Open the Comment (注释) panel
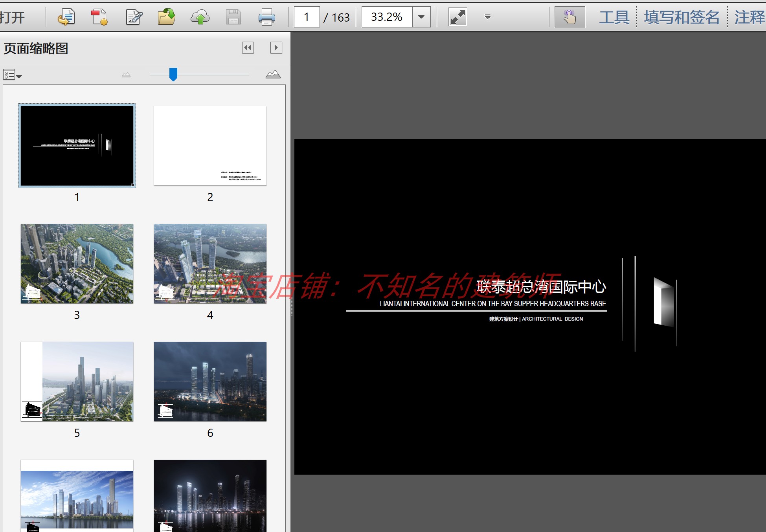This screenshot has width=766, height=532. [x=749, y=17]
